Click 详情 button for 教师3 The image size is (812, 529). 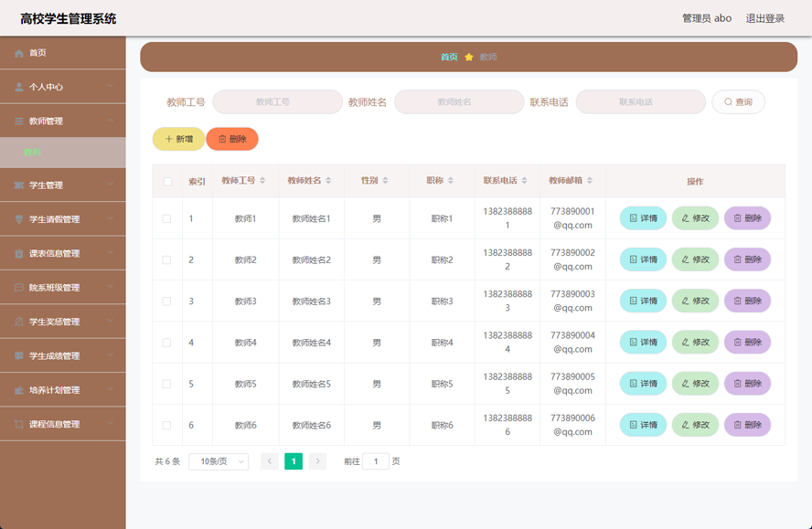pos(643,301)
